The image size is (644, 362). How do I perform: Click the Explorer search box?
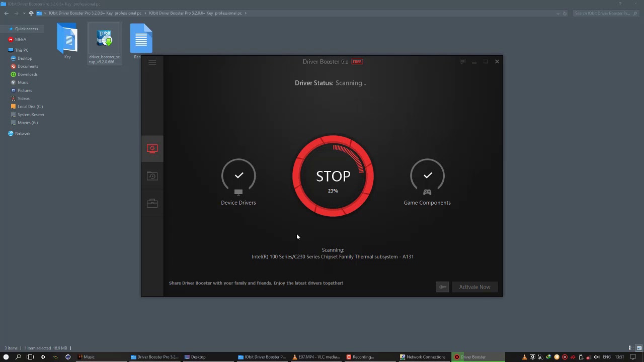tap(606, 13)
